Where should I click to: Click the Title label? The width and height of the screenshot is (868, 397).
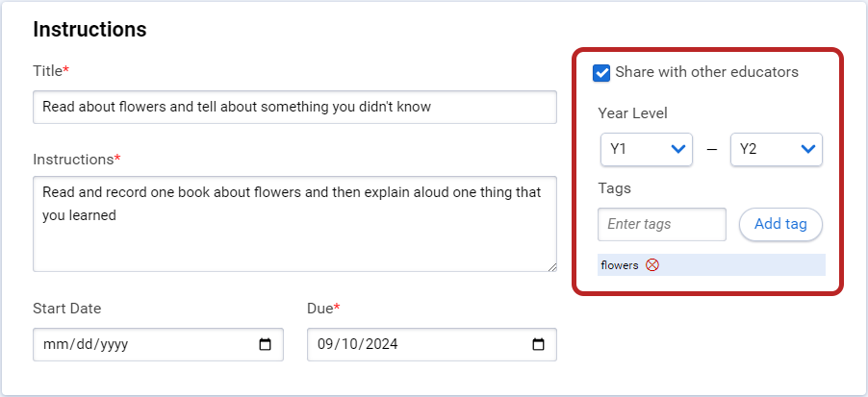51,71
